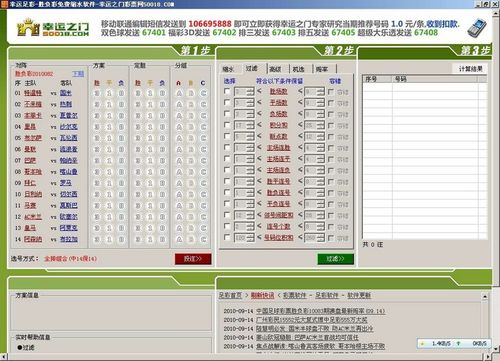The height and width of the screenshot is (361, 500).
Task: Tick 容错 checkbox on 胜场数 row
Action: (x=331, y=92)
